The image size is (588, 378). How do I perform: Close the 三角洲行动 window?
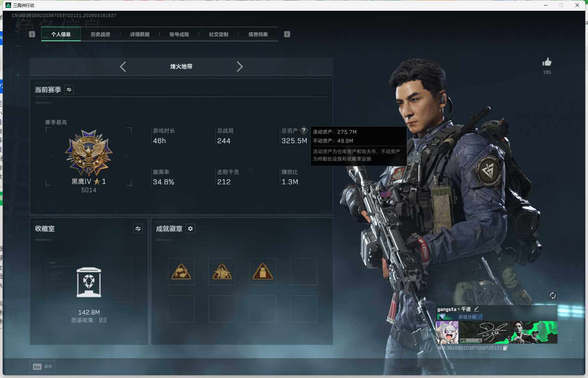pyautogui.click(x=577, y=5)
